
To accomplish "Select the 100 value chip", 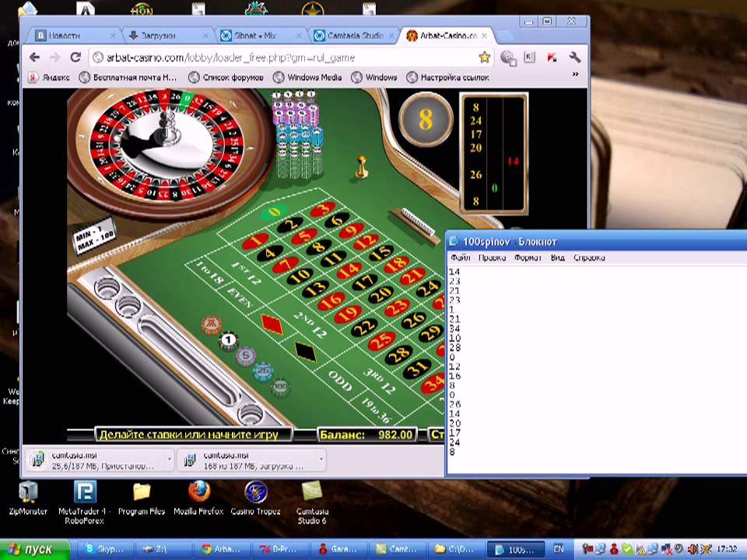I will [280, 387].
